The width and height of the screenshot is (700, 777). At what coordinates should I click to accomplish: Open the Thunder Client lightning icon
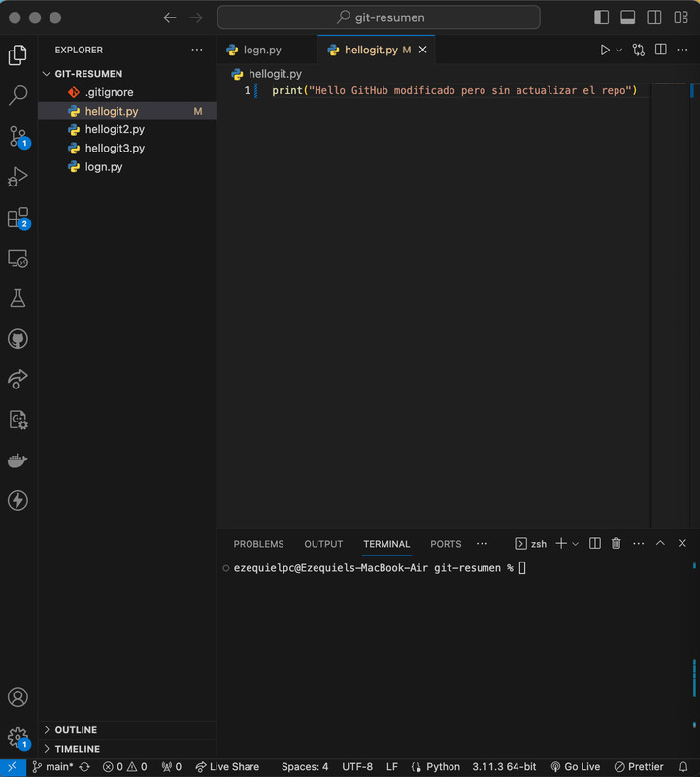(17, 500)
